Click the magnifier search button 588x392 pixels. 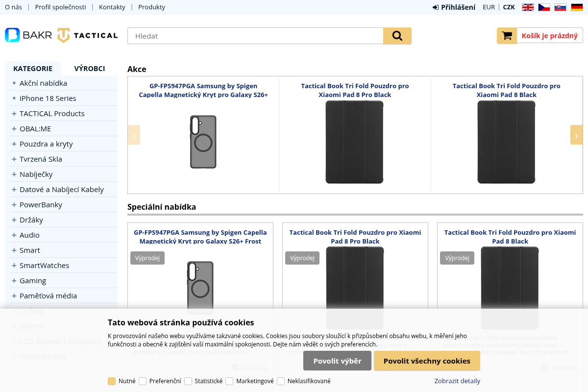397,36
